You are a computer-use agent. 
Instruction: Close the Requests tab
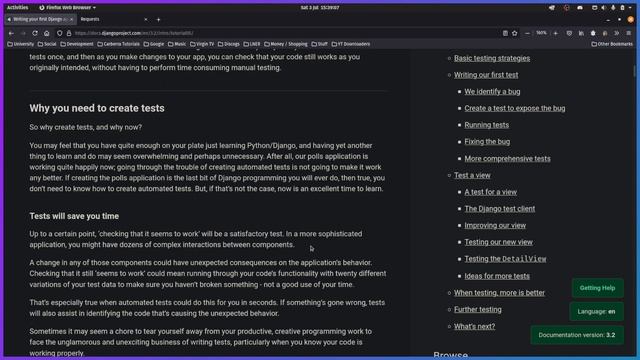pos(146,20)
